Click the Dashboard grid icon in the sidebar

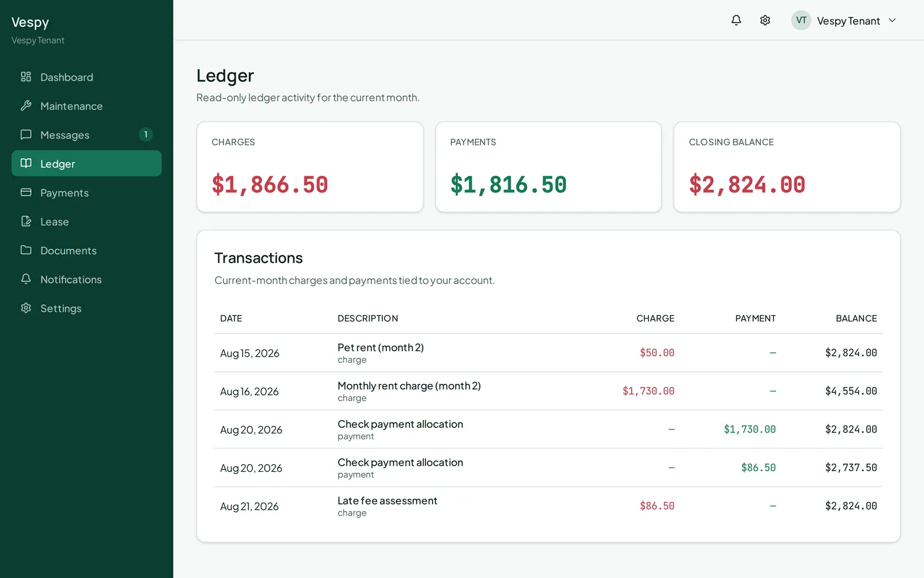point(26,77)
